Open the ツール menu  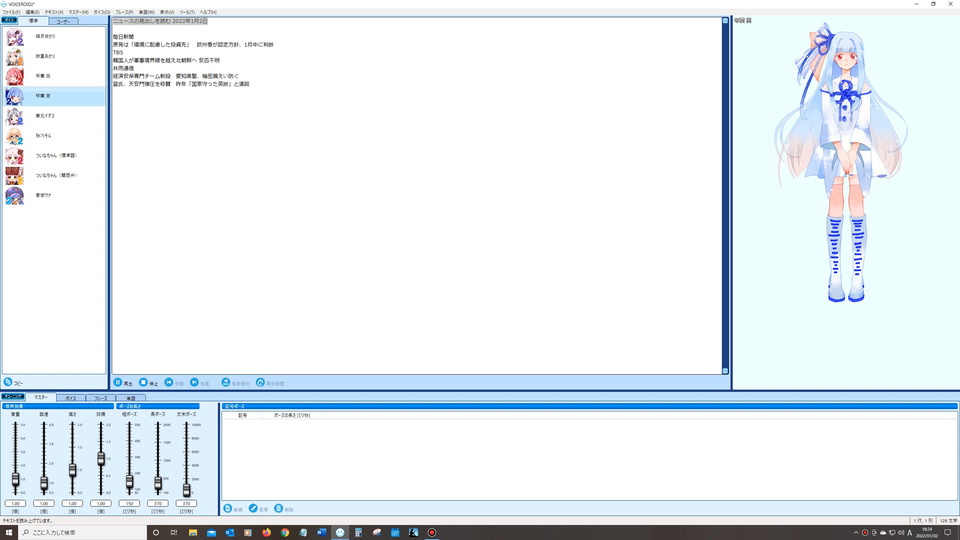pyautogui.click(x=187, y=12)
